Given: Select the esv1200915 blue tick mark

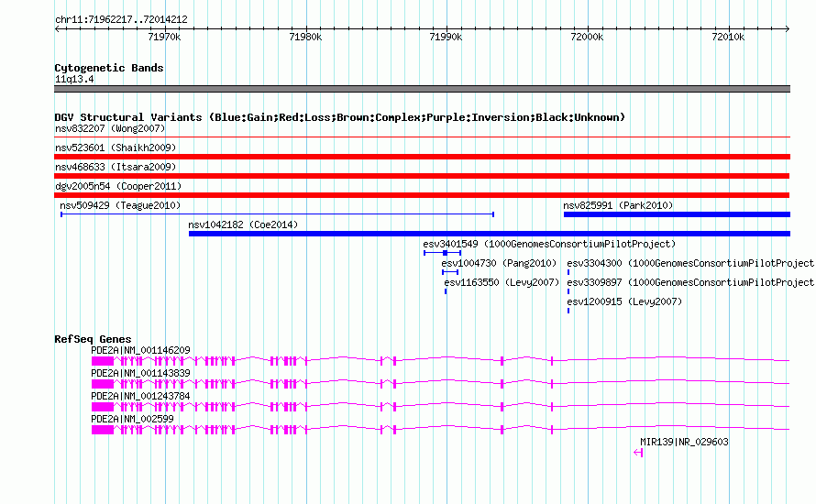Looking at the screenshot, I should [x=568, y=311].
